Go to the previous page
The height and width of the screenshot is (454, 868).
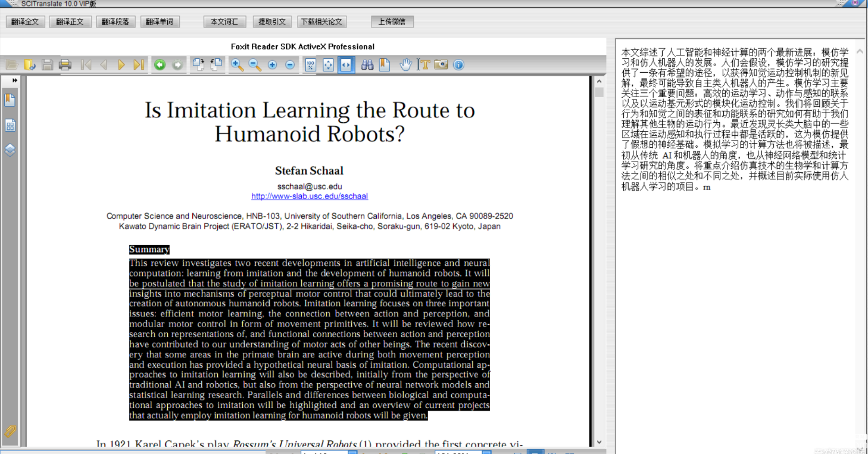click(x=104, y=65)
